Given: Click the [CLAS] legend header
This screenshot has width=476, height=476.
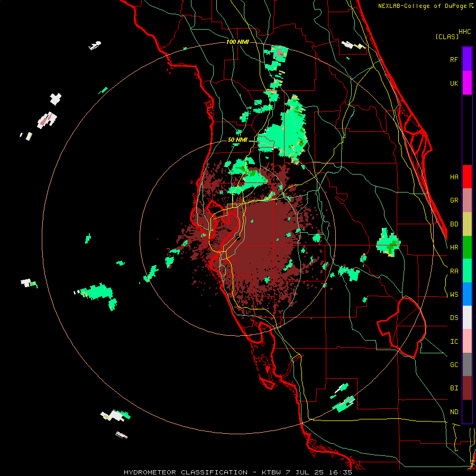Looking at the screenshot, I should pos(447,36).
